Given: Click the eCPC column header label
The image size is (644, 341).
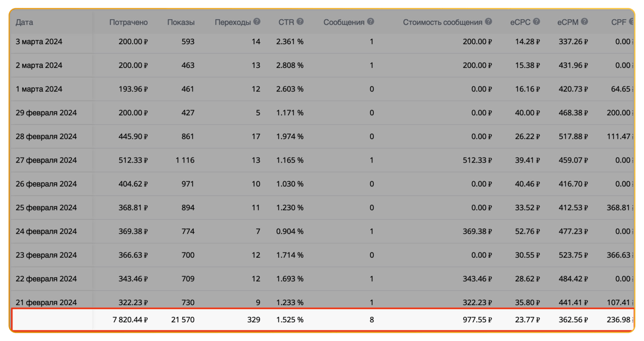Looking at the screenshot, I should 520,22.
